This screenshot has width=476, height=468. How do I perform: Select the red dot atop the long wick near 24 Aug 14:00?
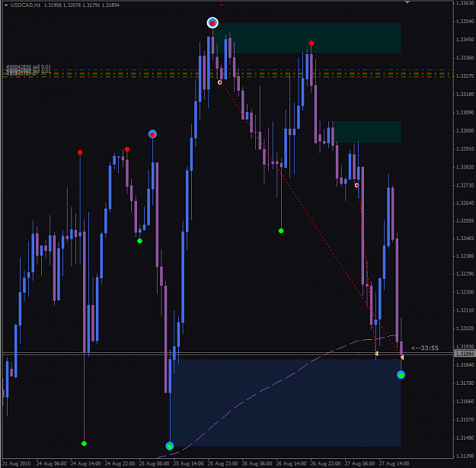coord(80,152)
